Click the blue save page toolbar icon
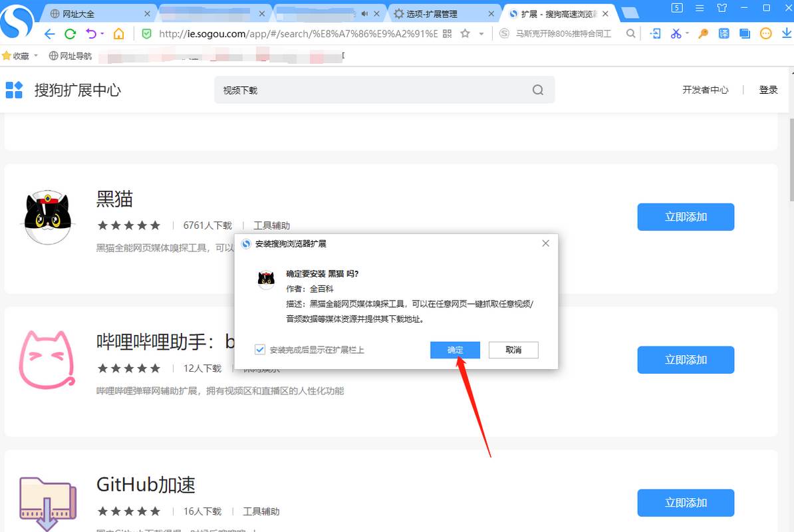 (x=744, y=34)
